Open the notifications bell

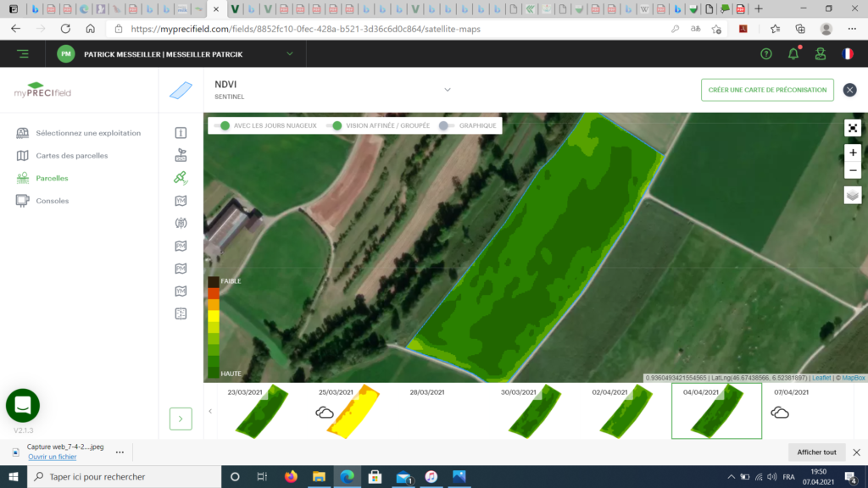[793, 53]
